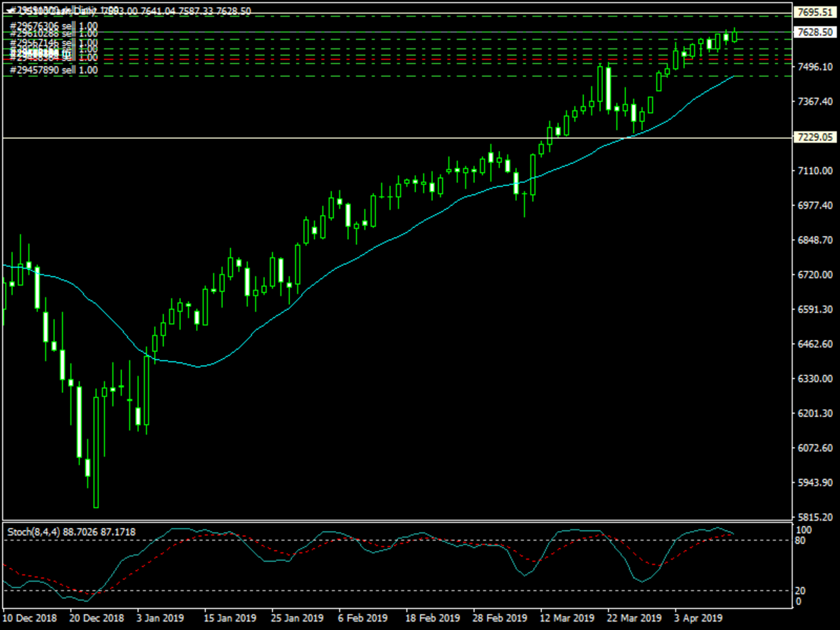Click the 3 Jan 2019 date label
This screenshot has width=840, height=630.
(161, 618)
